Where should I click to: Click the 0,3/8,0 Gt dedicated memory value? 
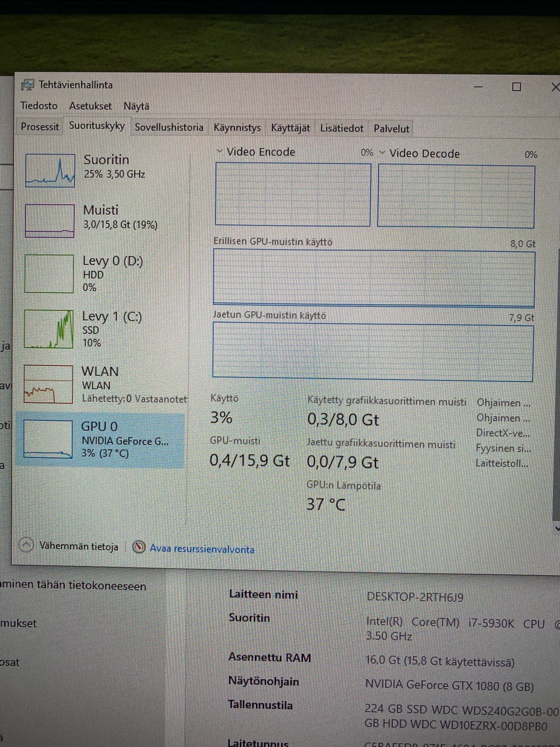(x=343, y=420)
